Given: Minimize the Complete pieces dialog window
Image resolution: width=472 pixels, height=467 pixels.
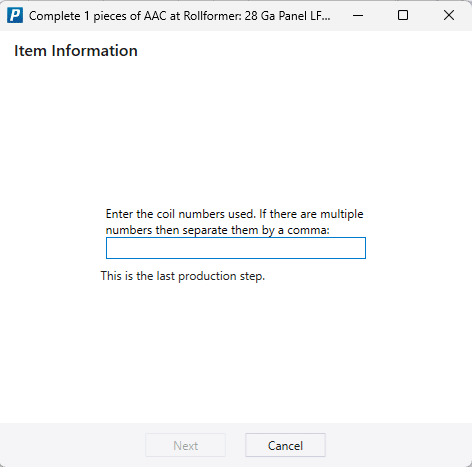Looking at the screenshot, I should click(x=358, y=15).
